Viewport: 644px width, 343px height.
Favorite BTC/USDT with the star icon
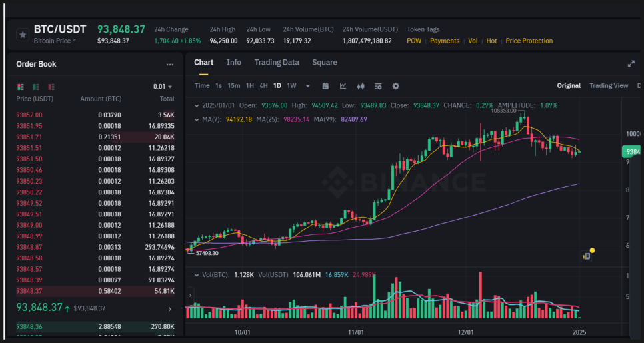pyautogui.click(x=23, y=35)
